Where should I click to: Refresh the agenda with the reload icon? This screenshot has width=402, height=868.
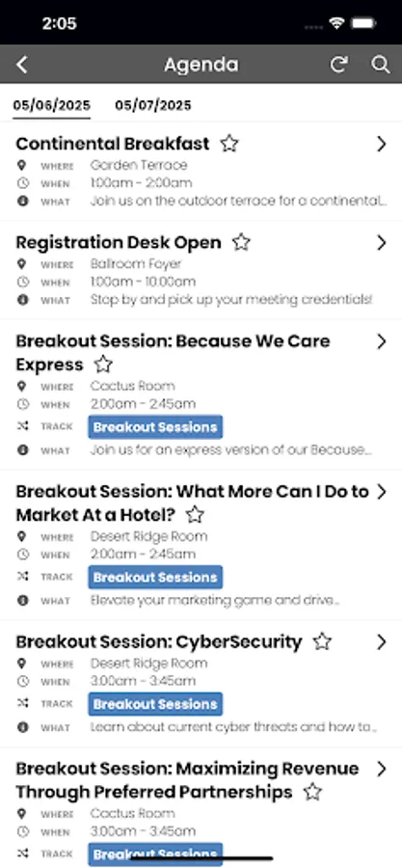pyautogui.click(x=338, y=65)
